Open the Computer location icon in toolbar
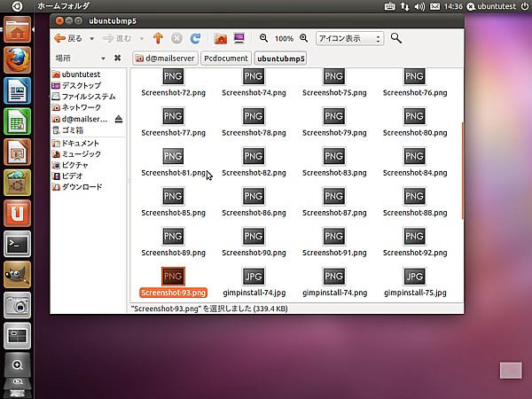 pos(239,38)
